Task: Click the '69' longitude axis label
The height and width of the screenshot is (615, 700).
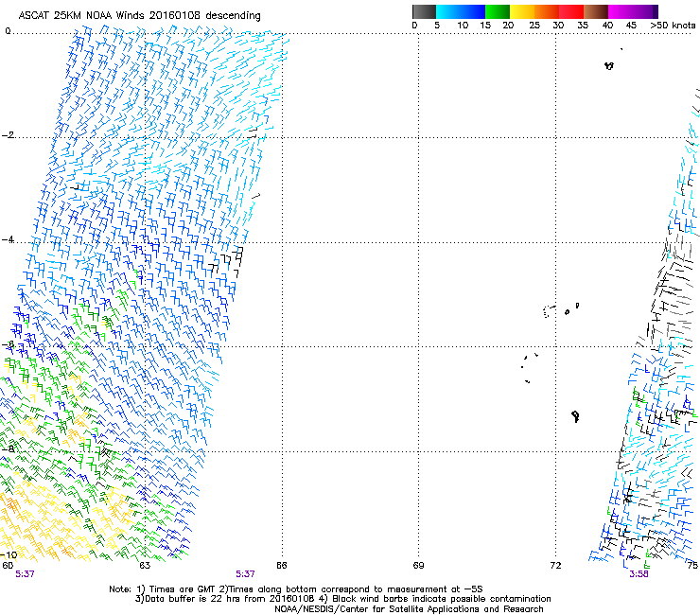Action: pos(418,566)
